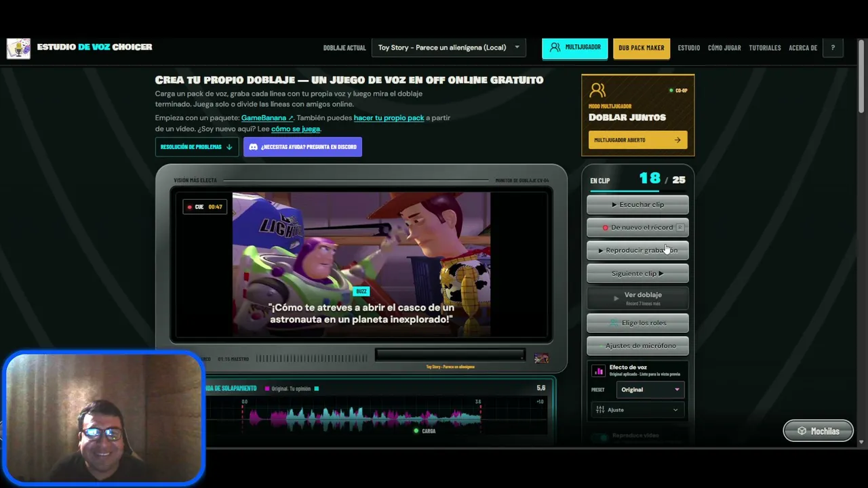Follow the 'cómo se juega' link
Screen dimensions: 868x488
click(296, 129)
